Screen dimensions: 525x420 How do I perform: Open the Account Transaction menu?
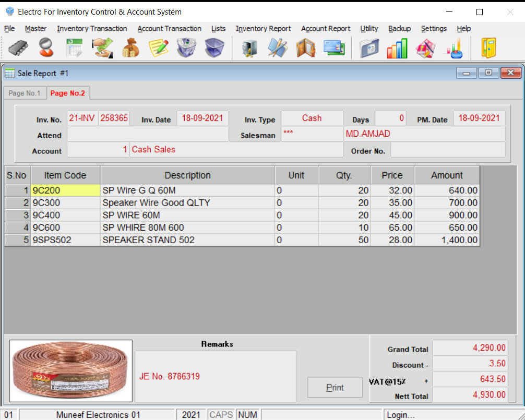(169, 29)
